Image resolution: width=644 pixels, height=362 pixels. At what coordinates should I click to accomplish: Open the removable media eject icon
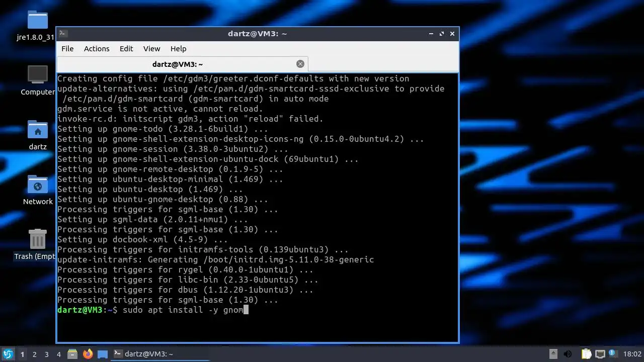click(553, 354)
